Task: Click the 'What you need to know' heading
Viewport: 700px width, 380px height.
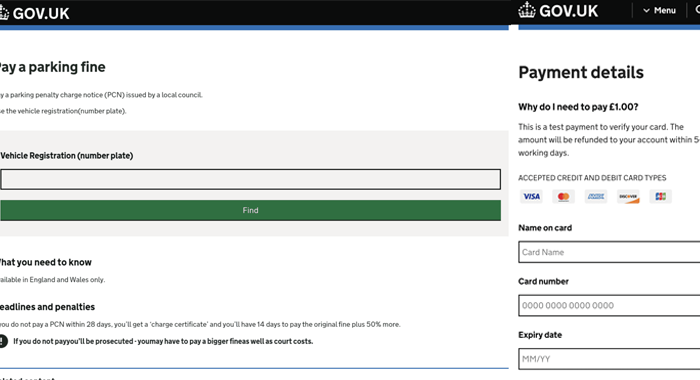Action: tap(46, 262)
